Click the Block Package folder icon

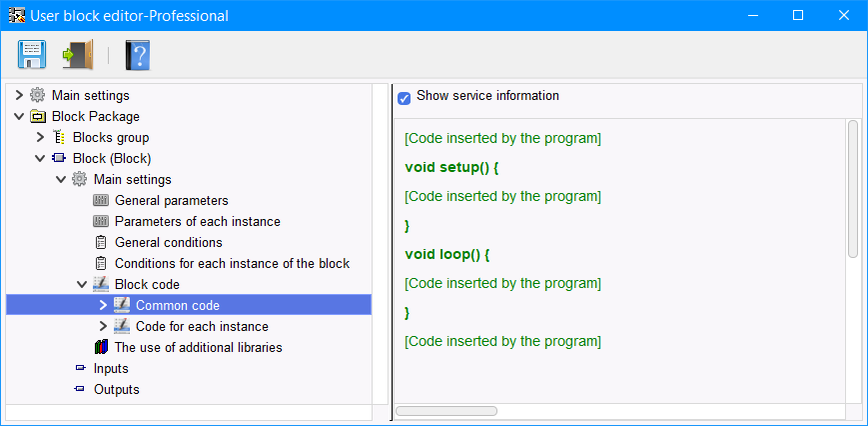tap(38, 116)
